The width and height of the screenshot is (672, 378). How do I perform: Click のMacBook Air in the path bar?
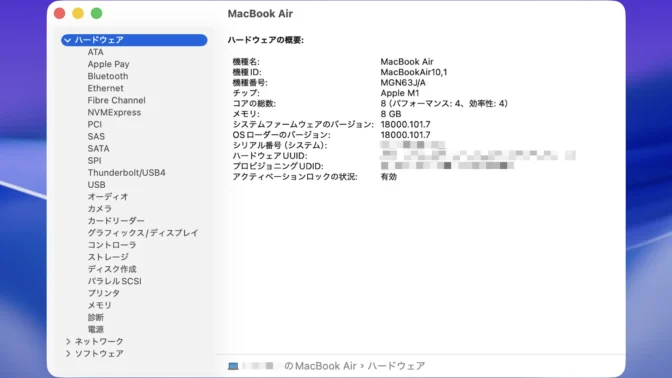pyautogui.click(x=320, y=366)
